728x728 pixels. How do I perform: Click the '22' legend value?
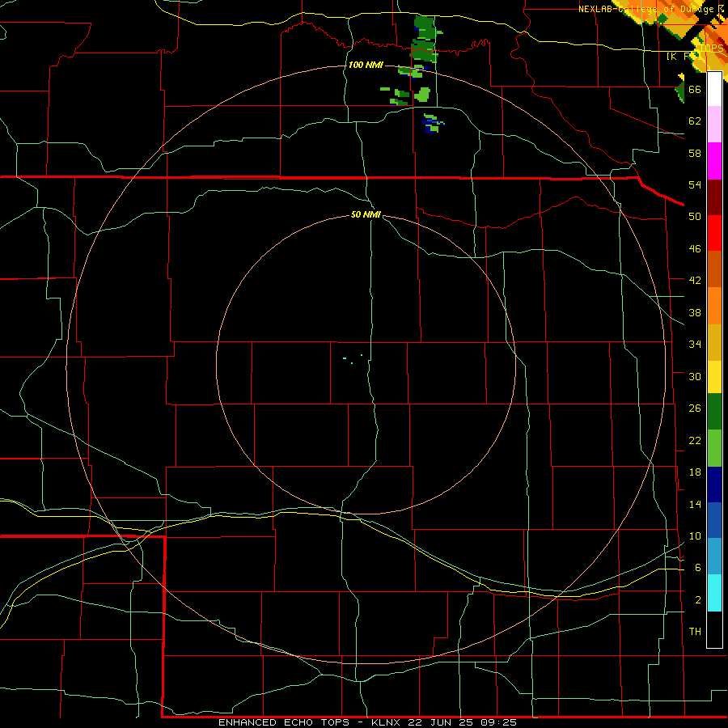coord(695,440)
